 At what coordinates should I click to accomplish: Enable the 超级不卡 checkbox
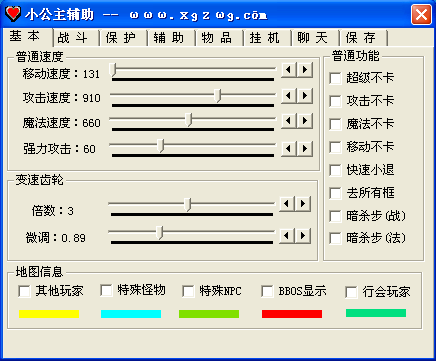point(335,79)
